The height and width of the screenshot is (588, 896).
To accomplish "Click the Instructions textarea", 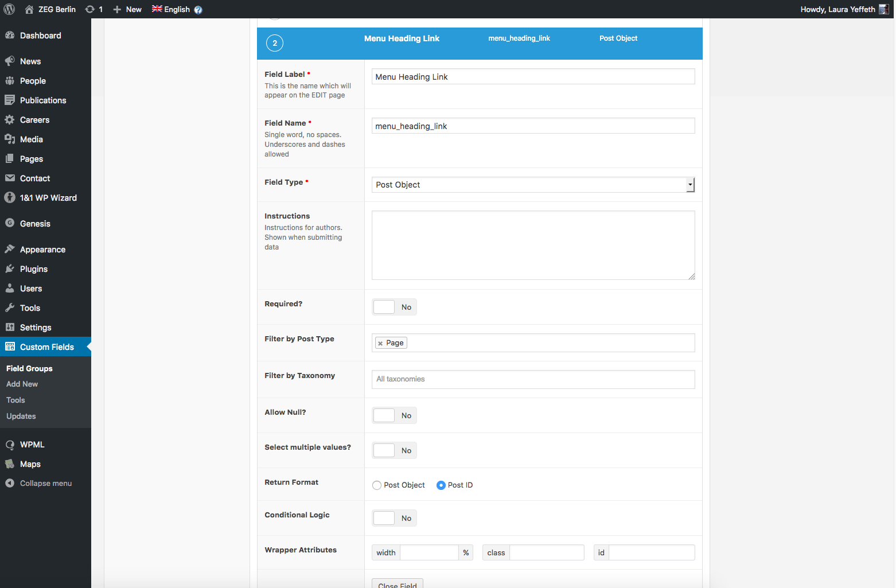I will 533,245.
